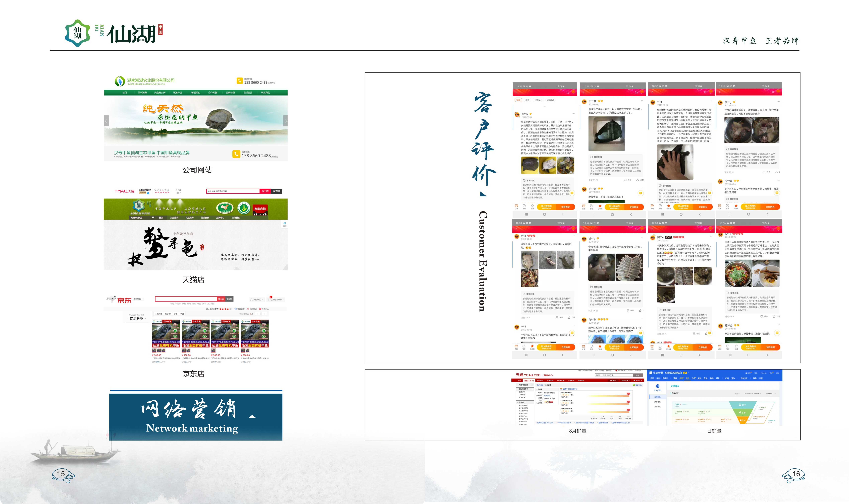Open the 湘湖产品 menu on company site
The width and height of the screenshot is (849, 504).
177,92
